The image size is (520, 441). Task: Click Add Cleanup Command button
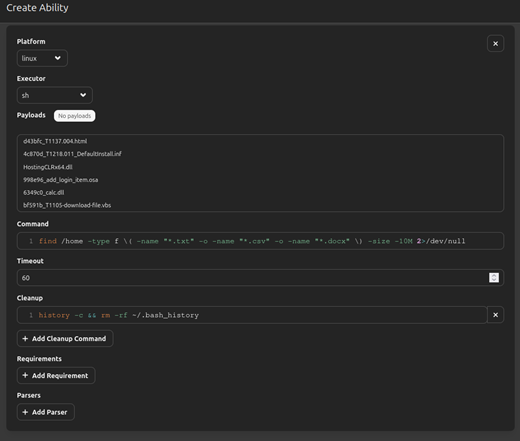coord(65,339)
